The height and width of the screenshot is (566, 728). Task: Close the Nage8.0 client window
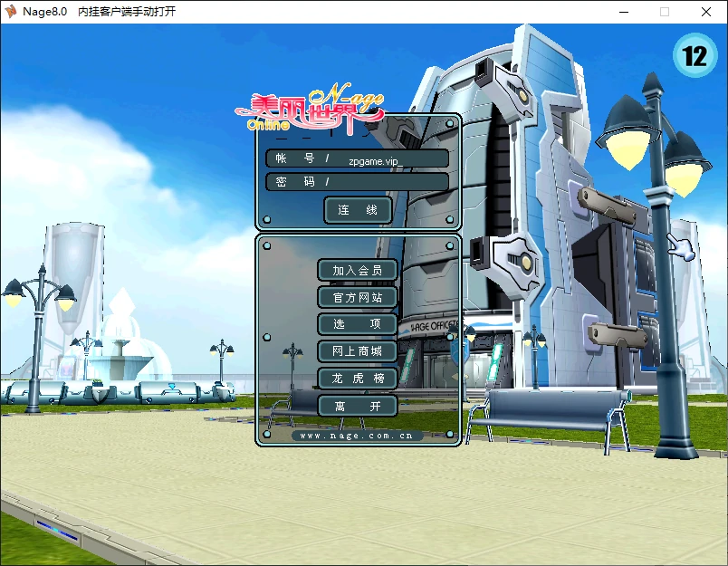[x=706, y=12]
